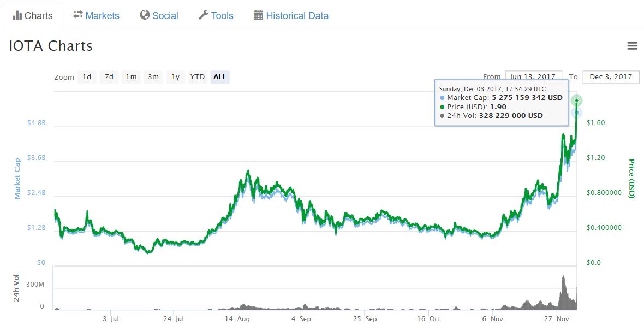The width and height of the screenshot is (644, 325).
Task: Click the 3. Jul date label
Action: (111, 319)
